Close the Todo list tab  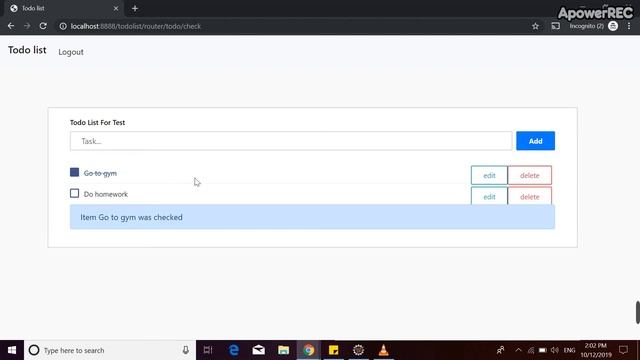click(116, 8)
